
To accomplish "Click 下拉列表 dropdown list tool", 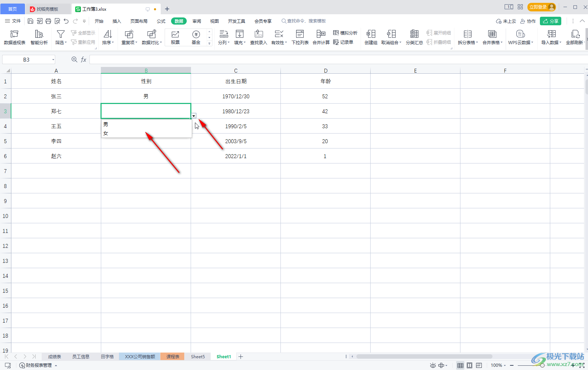I will tap(300, 37).
